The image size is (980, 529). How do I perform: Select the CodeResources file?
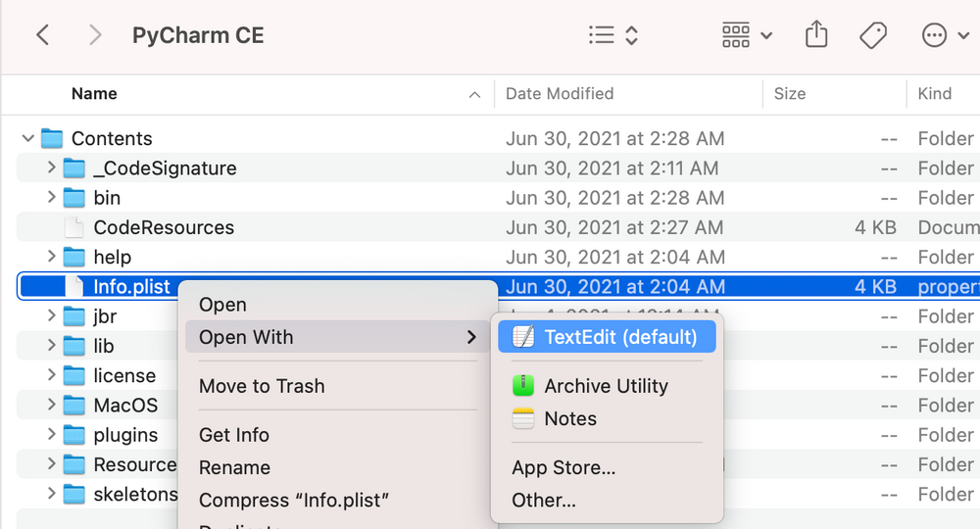(164, 227)
